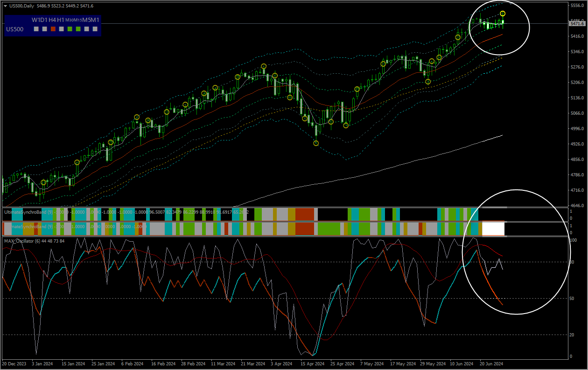Viewport: 588px width, 370px height.
Task: Click the 10 Jun 2024 date label
Action: pyautogui.click(x=462, y=363)
